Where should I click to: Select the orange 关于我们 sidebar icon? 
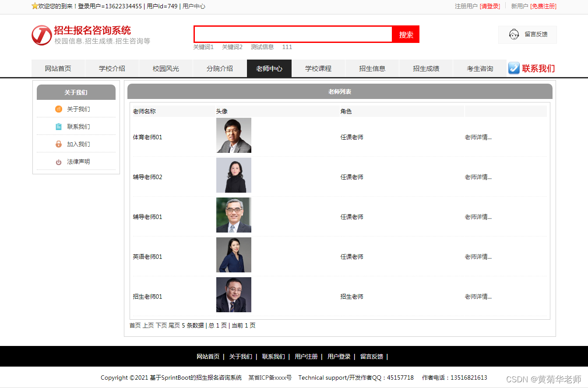pyautogui.click(x=59, y=109)
